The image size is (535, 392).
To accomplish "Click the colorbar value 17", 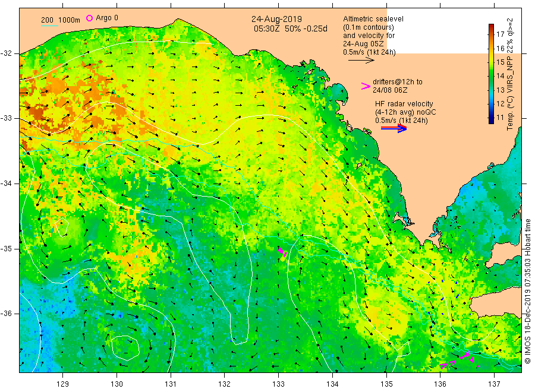I will [x=500, y=34].
